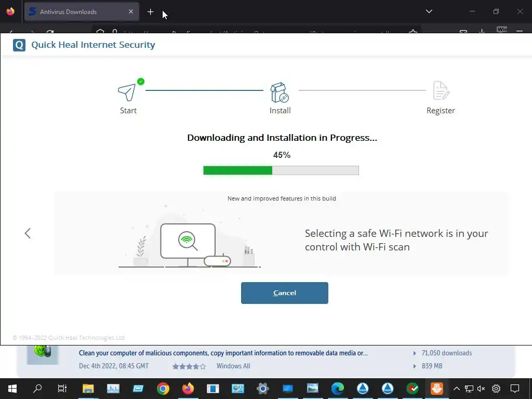532x399 pixels.
Task: Click the green installation progress bar
Action: 281,170
